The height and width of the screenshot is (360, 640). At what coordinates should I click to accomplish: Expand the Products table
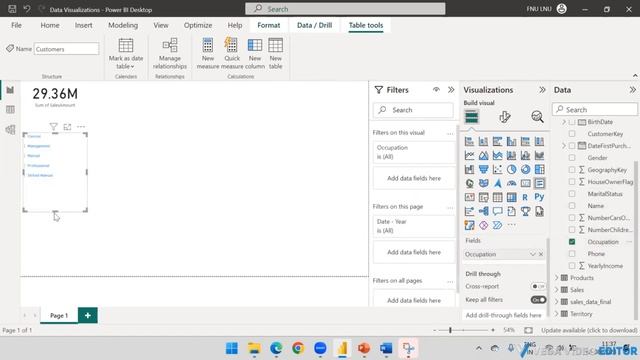tap(556, 278)
